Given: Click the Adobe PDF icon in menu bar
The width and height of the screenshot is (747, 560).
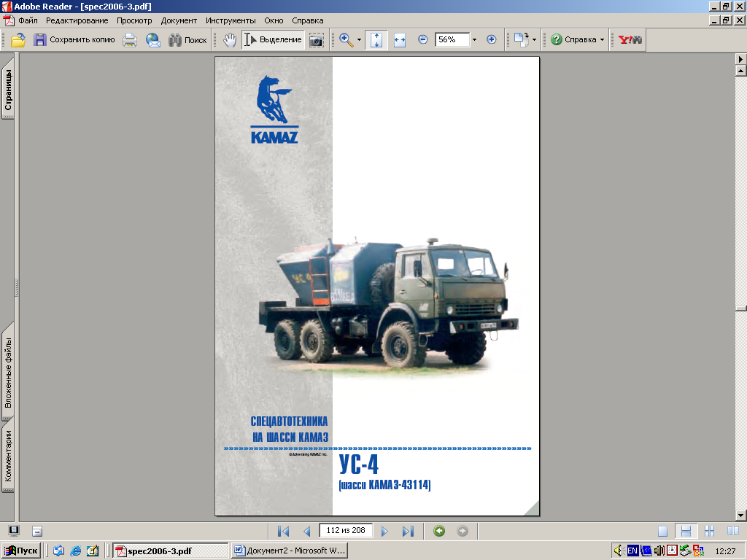Looking at the screenshot, I should click(x=9, y=20).
